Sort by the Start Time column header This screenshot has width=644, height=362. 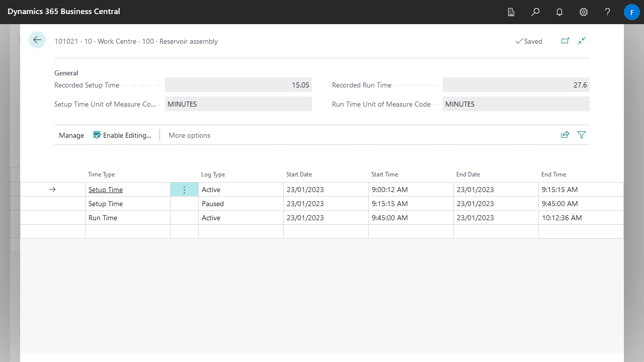click(x=385, y=174)
